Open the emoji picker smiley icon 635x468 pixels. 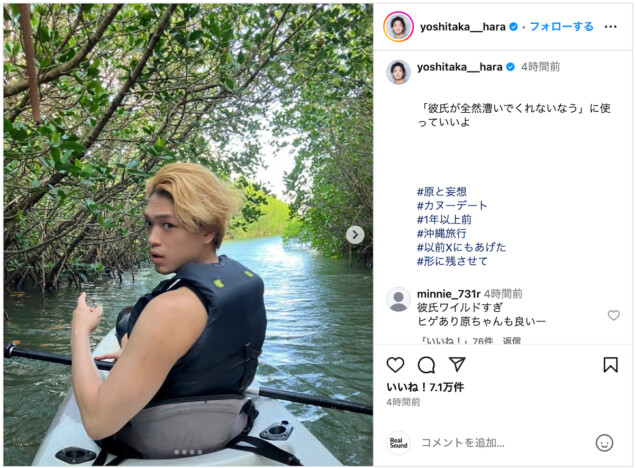coord(604,443)
